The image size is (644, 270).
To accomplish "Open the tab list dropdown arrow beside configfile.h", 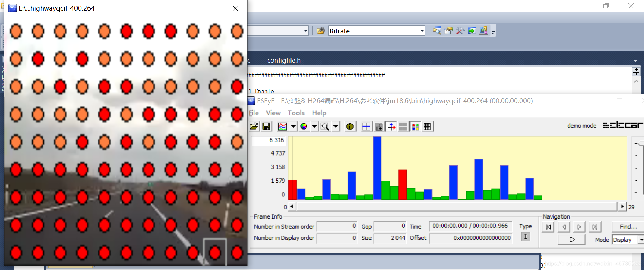I will (635, 61).
